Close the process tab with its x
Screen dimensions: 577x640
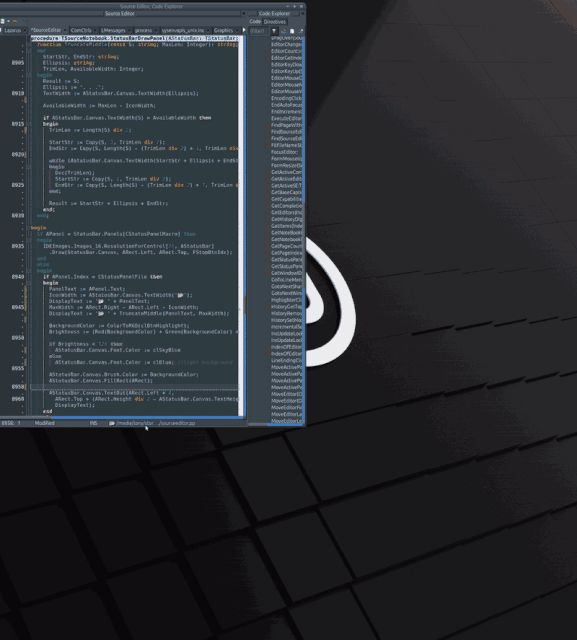tap(156, 31)
